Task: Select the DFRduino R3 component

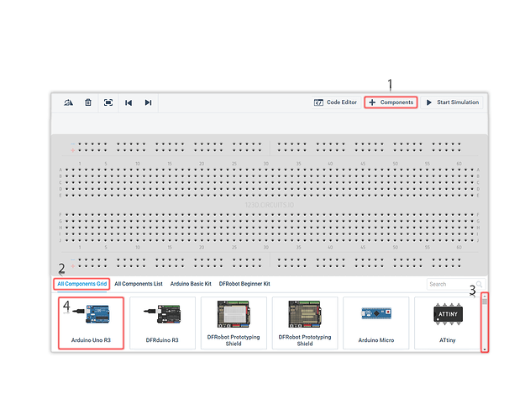Action: pos(162,323)
